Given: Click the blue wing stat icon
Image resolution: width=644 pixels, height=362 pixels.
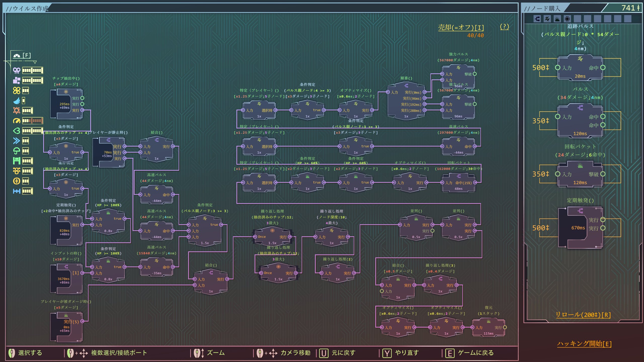Looking at the screenshot, I should pos(17,101).
